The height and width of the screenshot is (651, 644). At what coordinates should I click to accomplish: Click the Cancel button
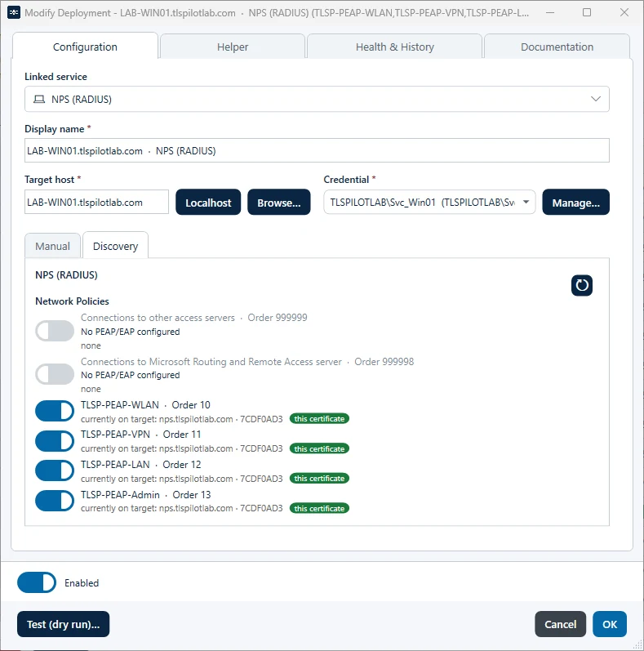tap(560, 624)
